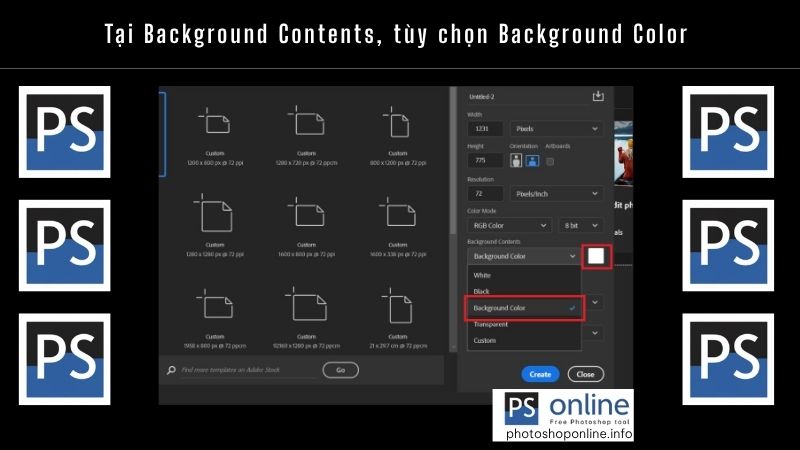This screenshot has height=450, width=800.
Task: Select the Custom 21 x 297 cm preset
Action: coord(398,319)
